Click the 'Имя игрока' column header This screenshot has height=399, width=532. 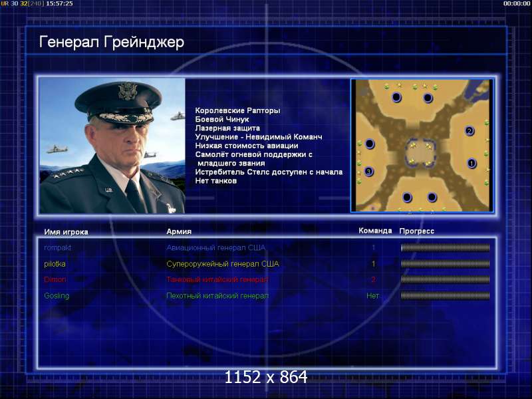click(x=66, y=231)
